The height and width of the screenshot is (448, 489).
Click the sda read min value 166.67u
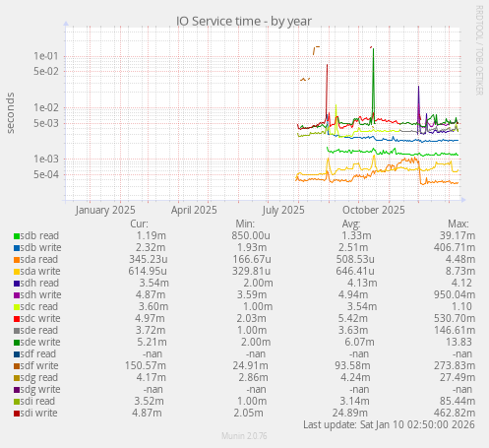[x=252, y=259]
